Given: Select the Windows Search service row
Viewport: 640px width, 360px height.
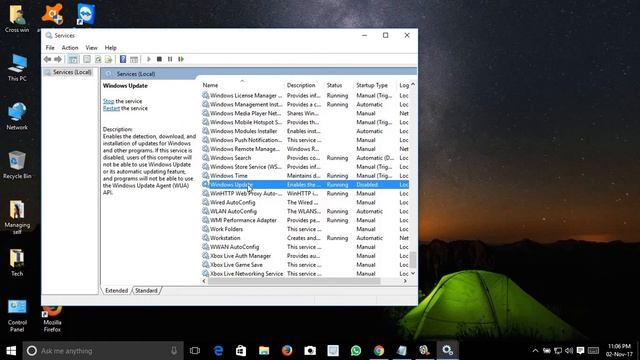Looking at the screenshot, I should pyautogui.click(x=305, y=158).
